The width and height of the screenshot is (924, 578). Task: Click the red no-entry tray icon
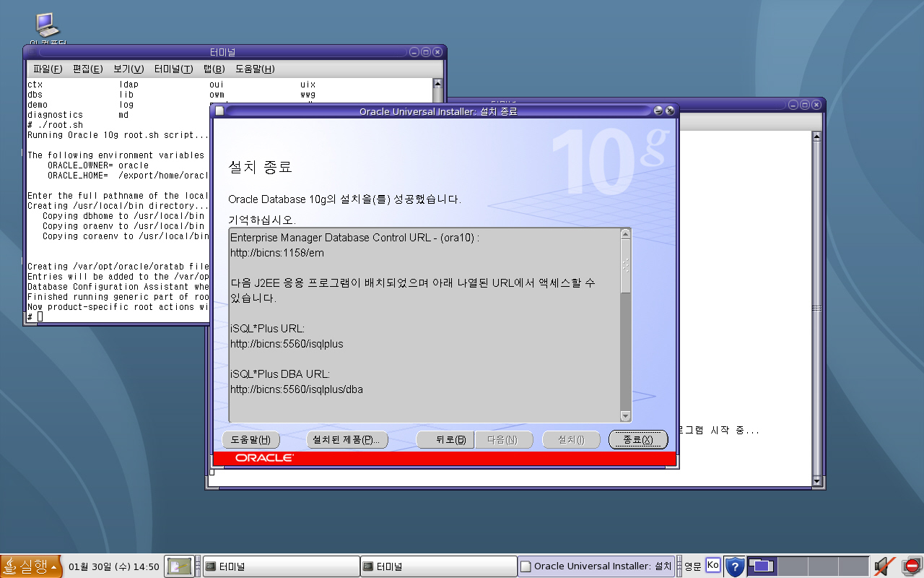912,566
